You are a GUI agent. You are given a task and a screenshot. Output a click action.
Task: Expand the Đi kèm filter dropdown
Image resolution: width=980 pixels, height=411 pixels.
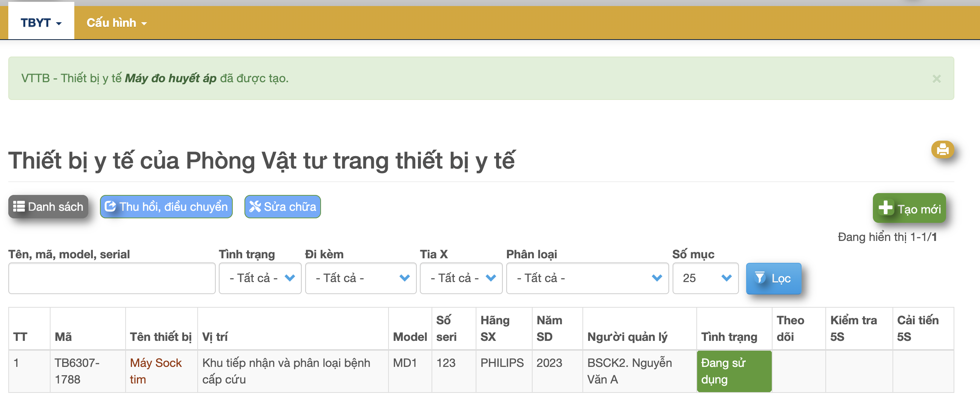[x=360, y=278]
